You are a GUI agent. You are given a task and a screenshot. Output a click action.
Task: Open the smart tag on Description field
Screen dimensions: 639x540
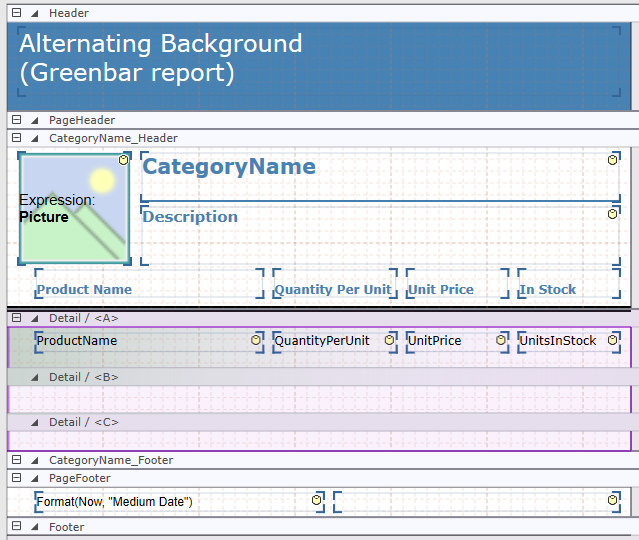pyautogui.click(x=612, y=214)
